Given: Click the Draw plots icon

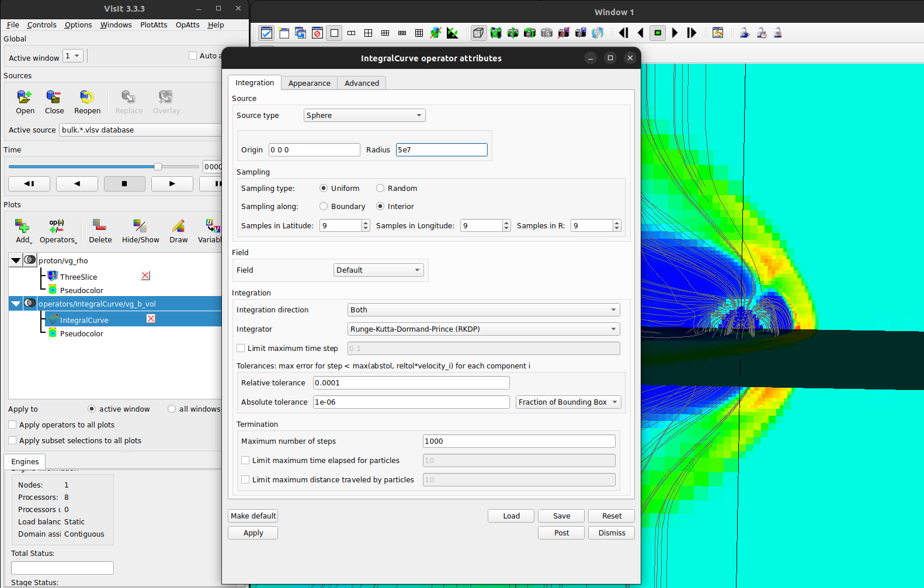Looking at the screenshot, I should [178, 227].
